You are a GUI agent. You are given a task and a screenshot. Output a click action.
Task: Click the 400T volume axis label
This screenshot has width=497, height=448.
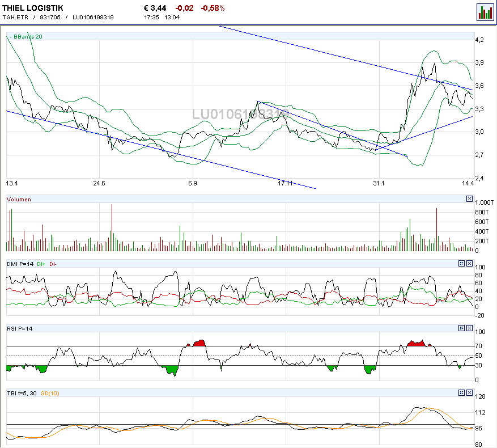point(482,231)
